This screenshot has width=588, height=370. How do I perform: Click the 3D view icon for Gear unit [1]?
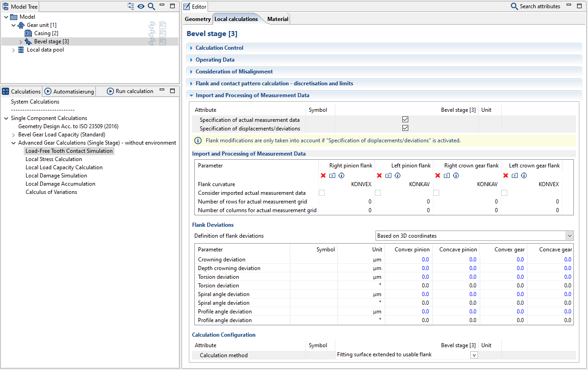pos(152,25)
